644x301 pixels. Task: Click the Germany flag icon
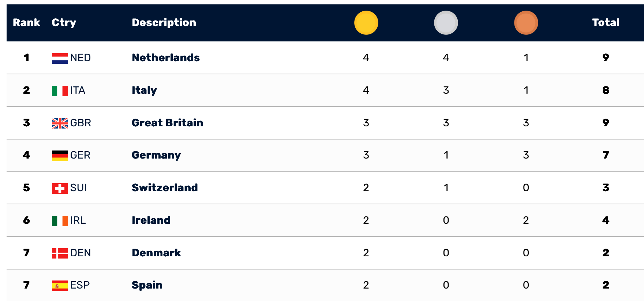pos(60,156)
